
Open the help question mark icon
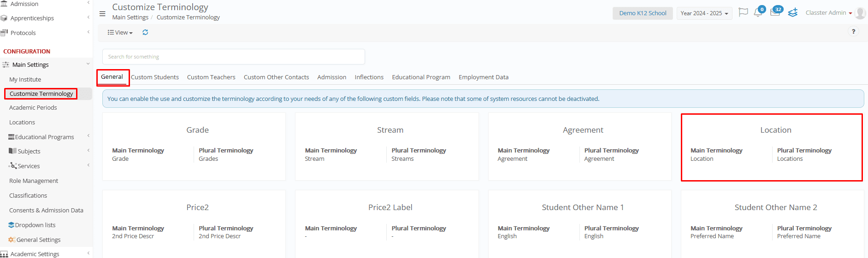(x=853, y=31)
